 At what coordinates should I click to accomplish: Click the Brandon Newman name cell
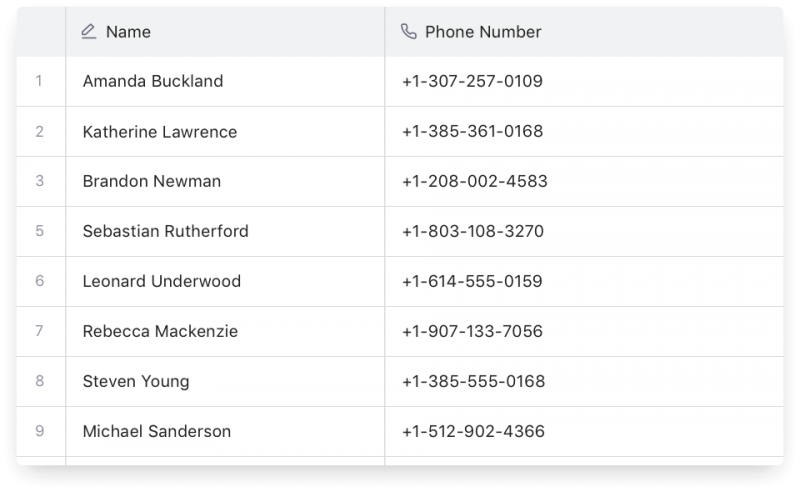pos(152,181)
